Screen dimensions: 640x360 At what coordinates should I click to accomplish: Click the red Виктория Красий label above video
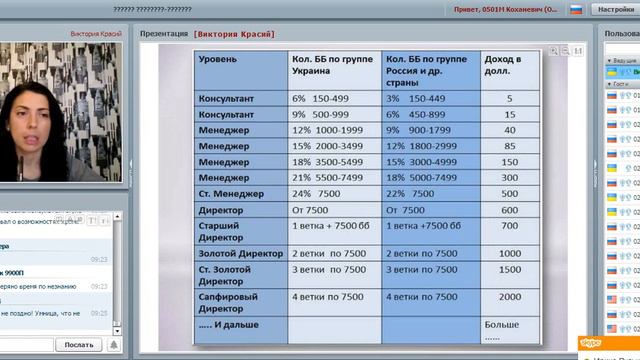point(96,34)
